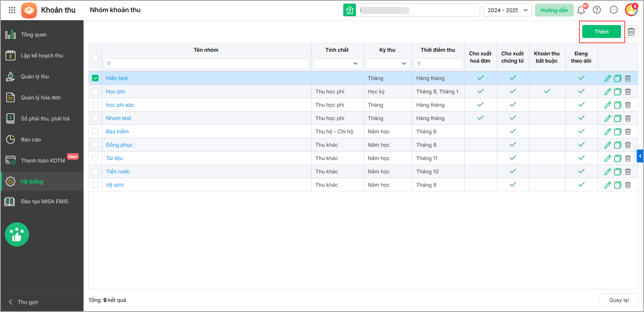The height and width of the screenshot is (312, 644).
Task: Delete the Vệ sinh row
Action: (x=628, y=185)
